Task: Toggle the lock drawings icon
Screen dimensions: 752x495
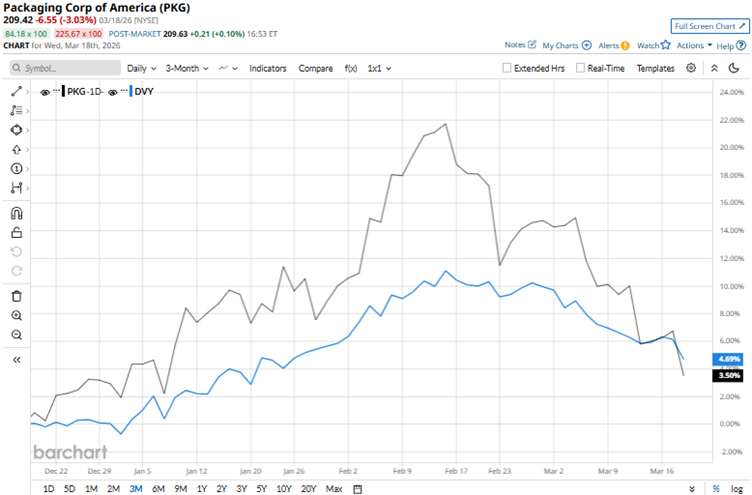Action: click(x=16, y=233)
